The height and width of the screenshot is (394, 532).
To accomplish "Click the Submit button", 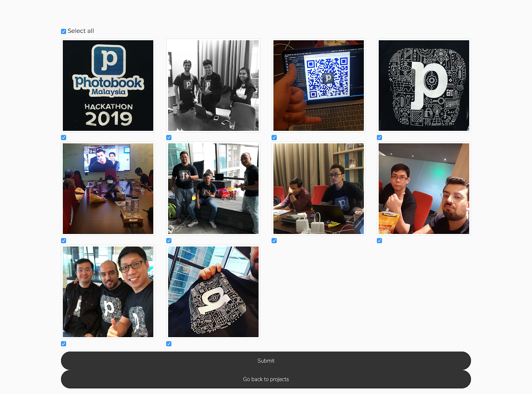I will [266, 361].
